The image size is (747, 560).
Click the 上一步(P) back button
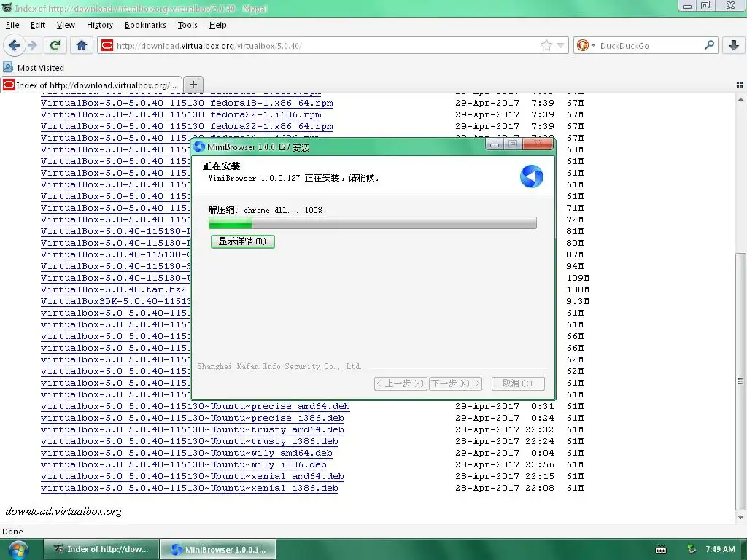tap(400, 384)
